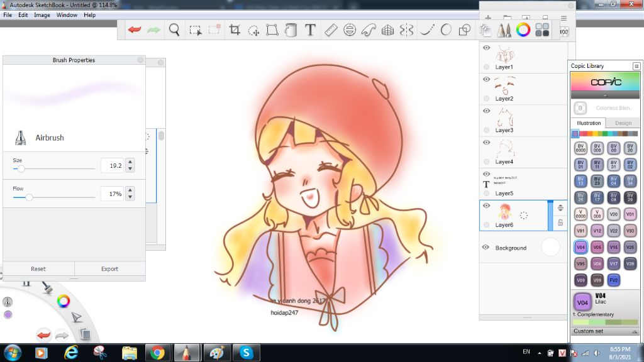Hide Layer1 using its eye icon
Viewport: 644px width, 362px height.
tap(486, 48)
